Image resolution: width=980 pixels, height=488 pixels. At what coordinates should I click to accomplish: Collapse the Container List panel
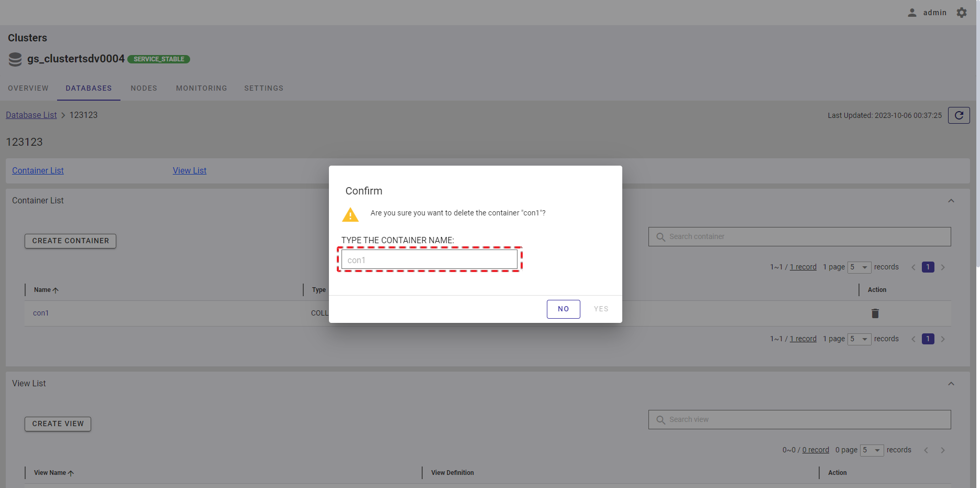pyautogui.click(x=951, y=201)
